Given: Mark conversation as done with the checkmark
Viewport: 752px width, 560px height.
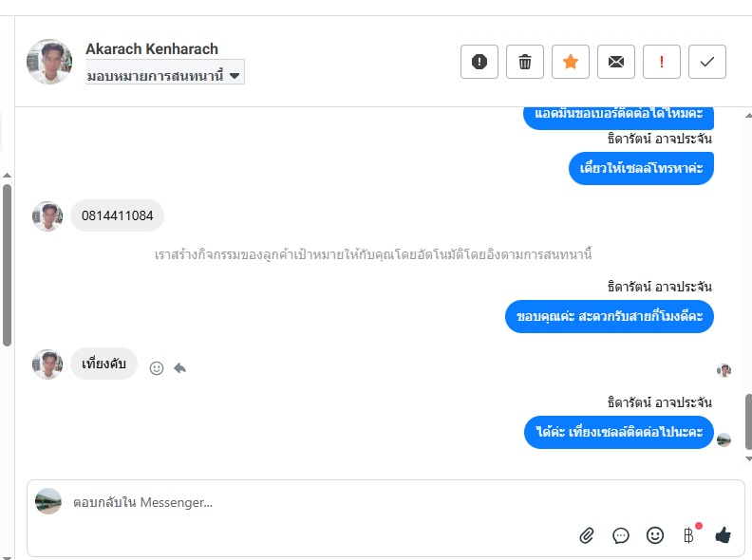Looking at the screenshot, I should pos(707,62).
